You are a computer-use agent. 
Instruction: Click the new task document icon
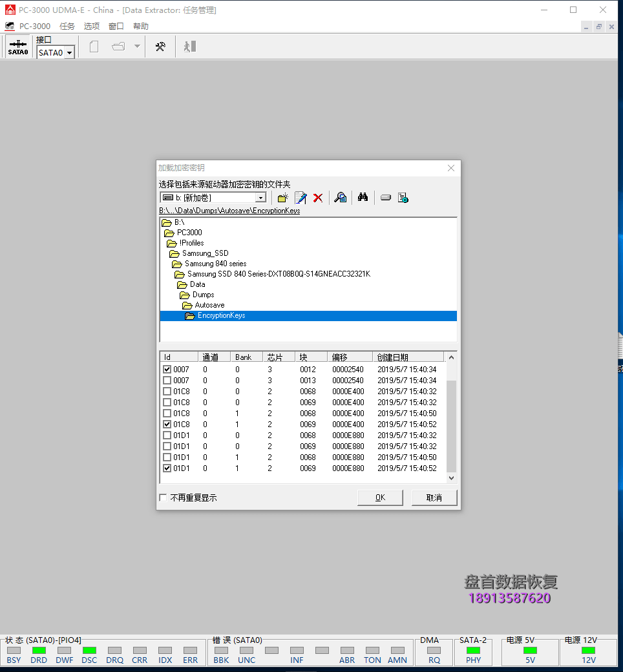pos(94,47)
